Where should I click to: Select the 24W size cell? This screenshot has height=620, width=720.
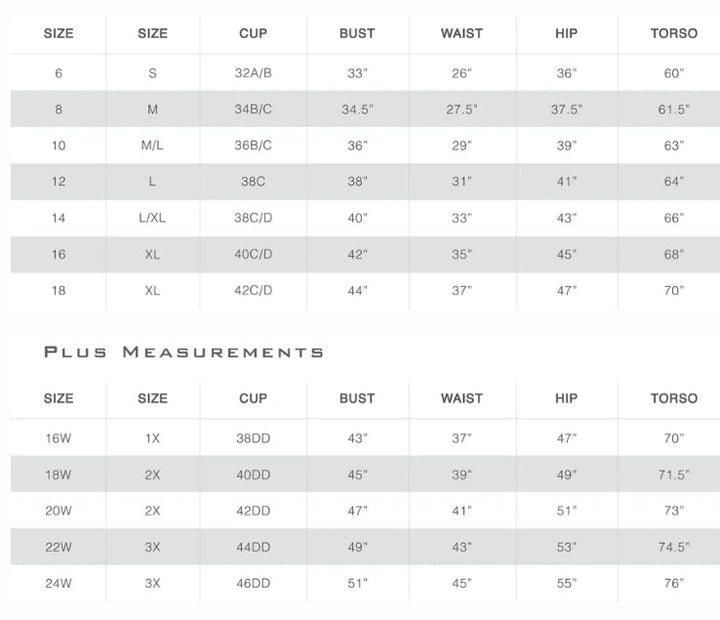[59, 584]
